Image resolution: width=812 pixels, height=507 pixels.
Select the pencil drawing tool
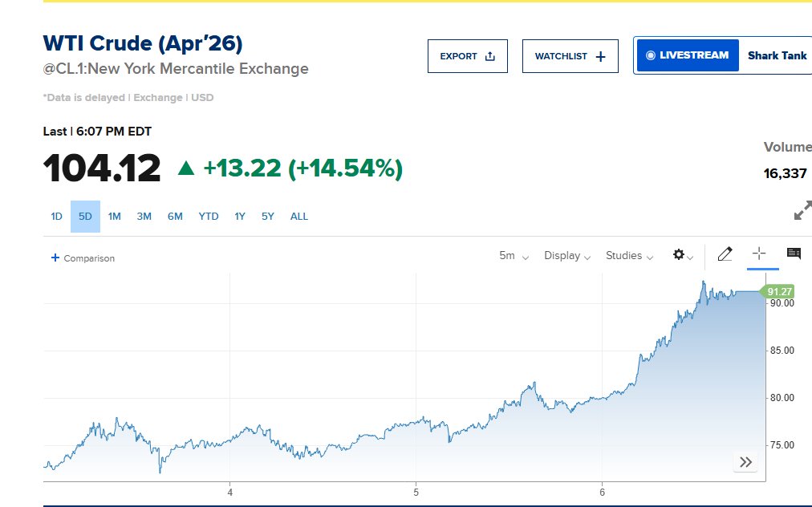725,253
